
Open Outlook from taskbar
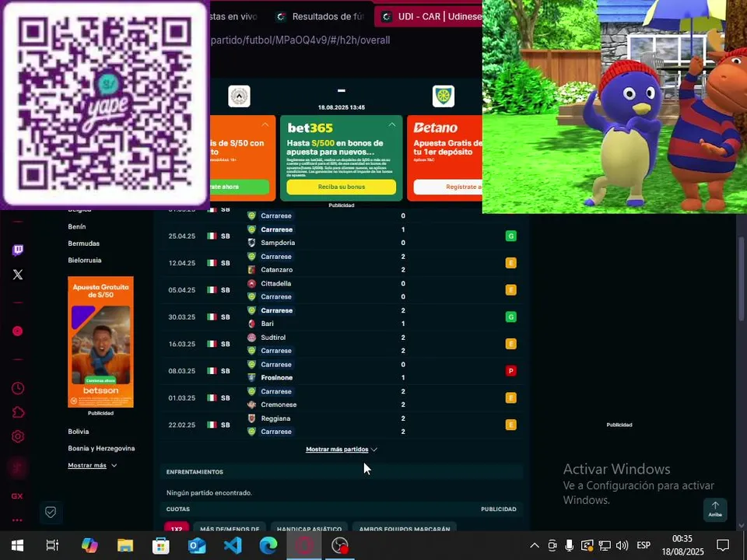pos(197,545)
